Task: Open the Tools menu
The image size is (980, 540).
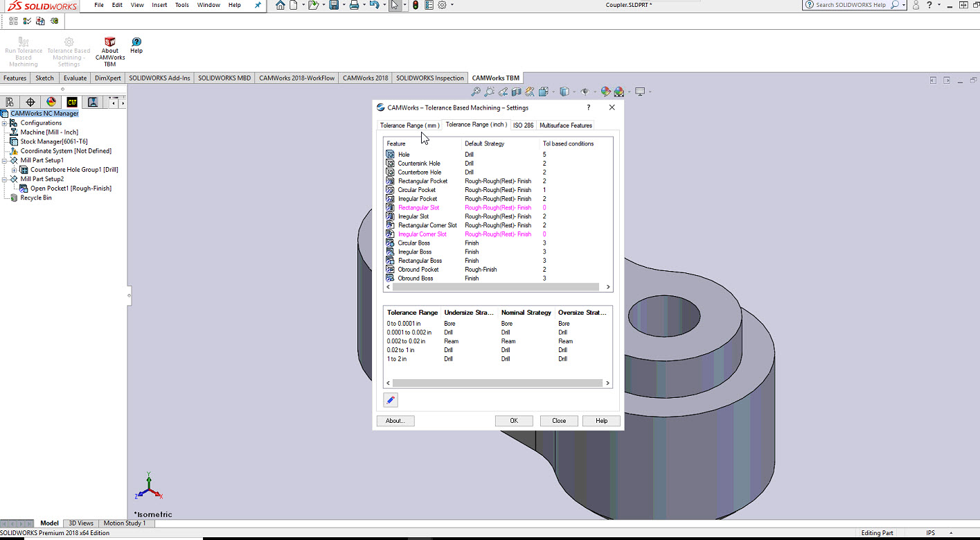Action: [x=181, y=5]
